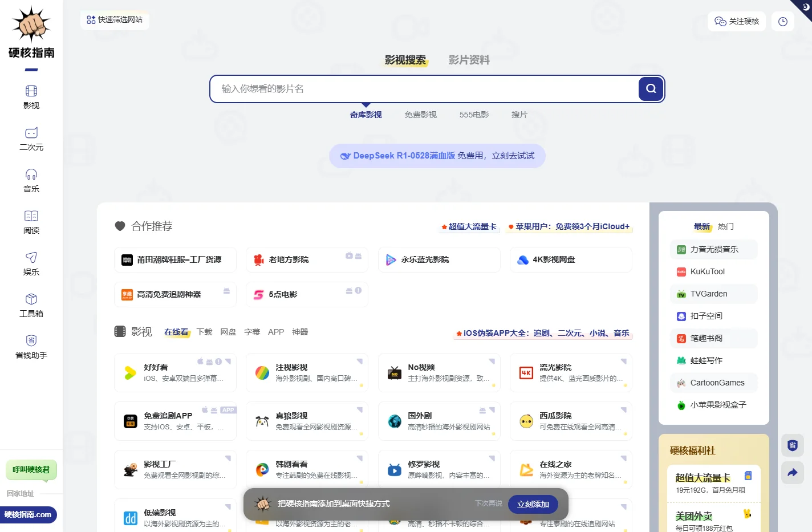Viewport: 812px width, 532px height.
Task: Click the share arrow floating button
Action: 793,473
